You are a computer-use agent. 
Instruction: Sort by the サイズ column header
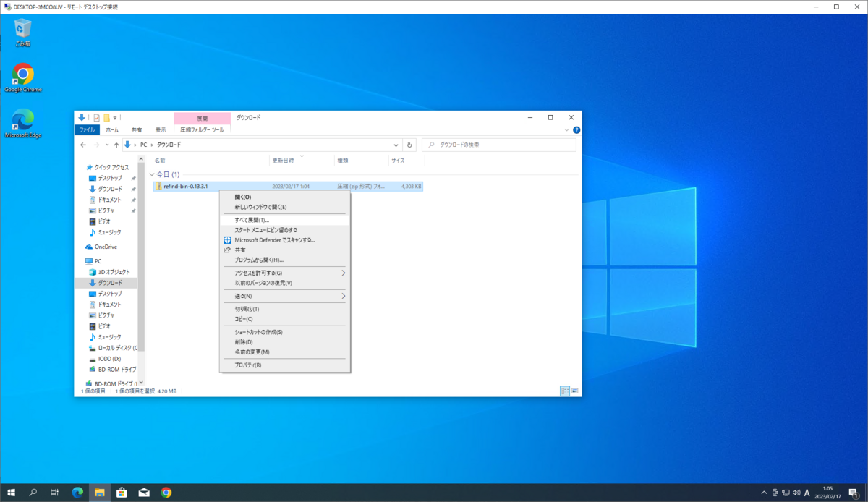pos(398,161)
